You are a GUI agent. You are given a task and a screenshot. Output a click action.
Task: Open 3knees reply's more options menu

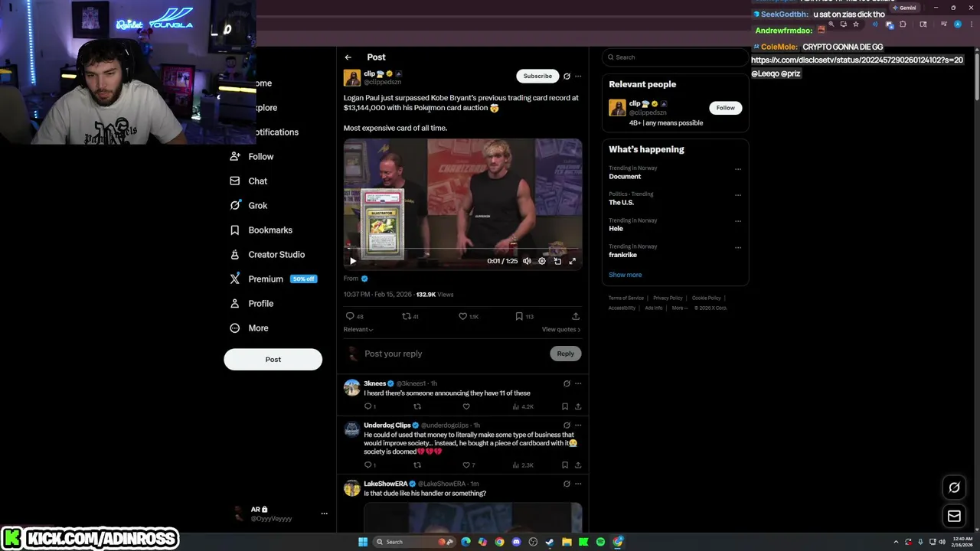coord(578,383)
